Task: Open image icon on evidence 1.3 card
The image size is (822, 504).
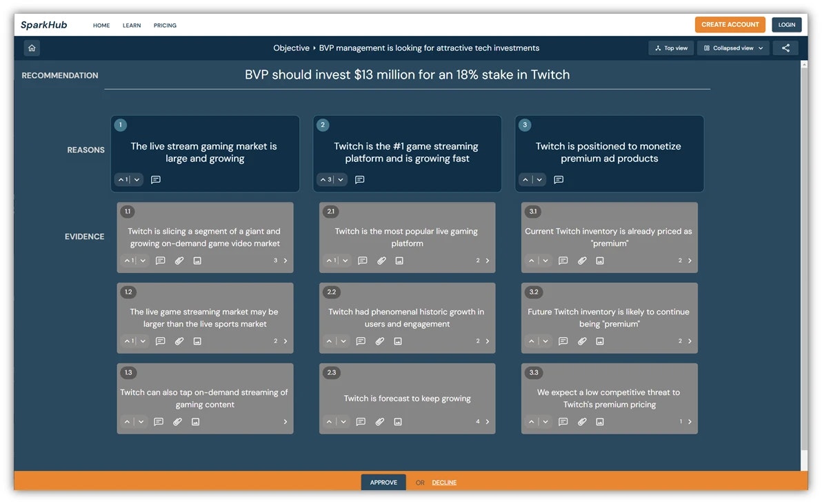Action: click(x=196, y=422)
